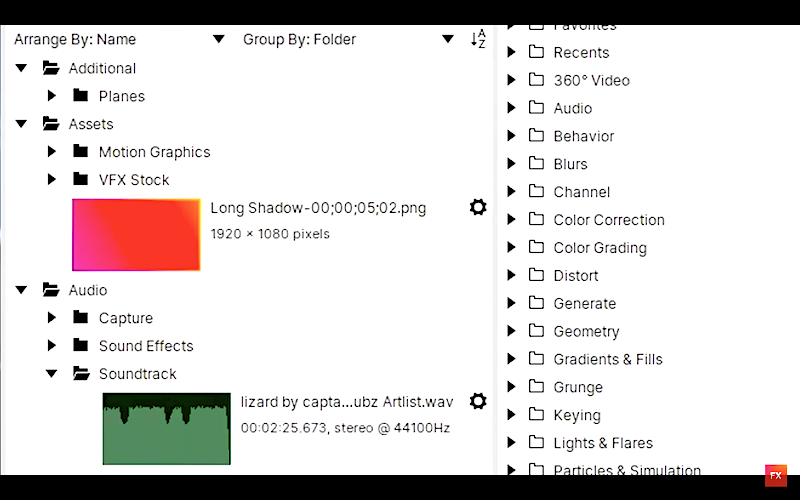Expand the Lights & Flares effects folder
Screen dimensions: 800x500
(512, 442)
